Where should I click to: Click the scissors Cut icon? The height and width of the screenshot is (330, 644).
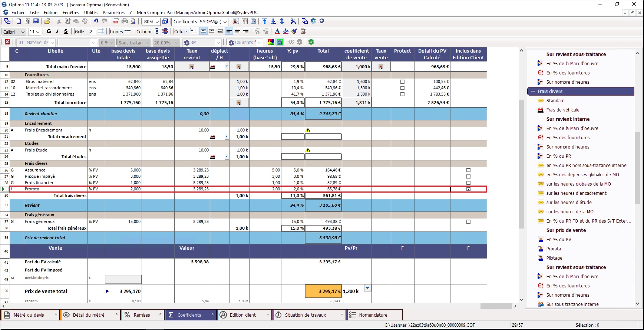tap(59, 21)
